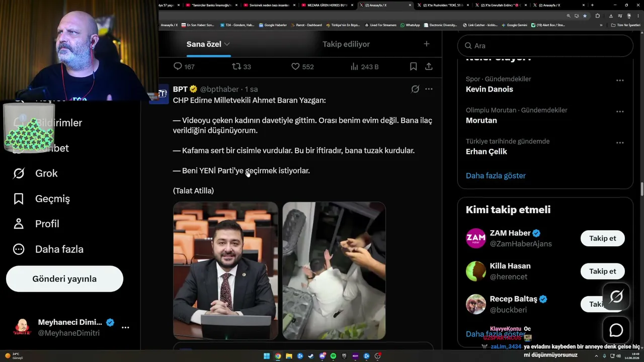Click Daha fazla göster under trends
644x362 pixels.
tap(496, 175)
